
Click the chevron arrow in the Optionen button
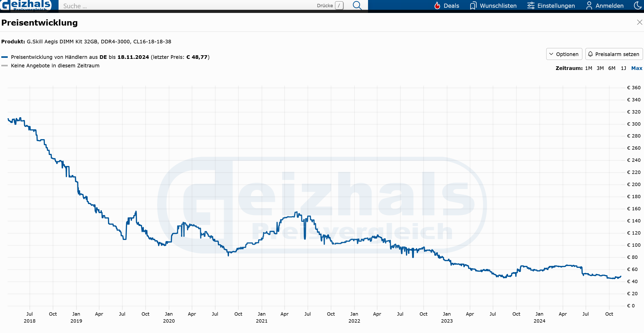551,54
